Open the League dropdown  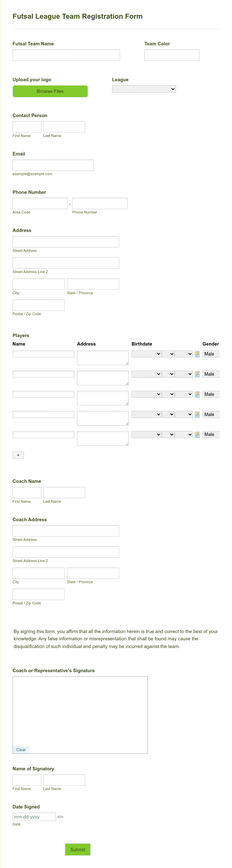[144, 89]
